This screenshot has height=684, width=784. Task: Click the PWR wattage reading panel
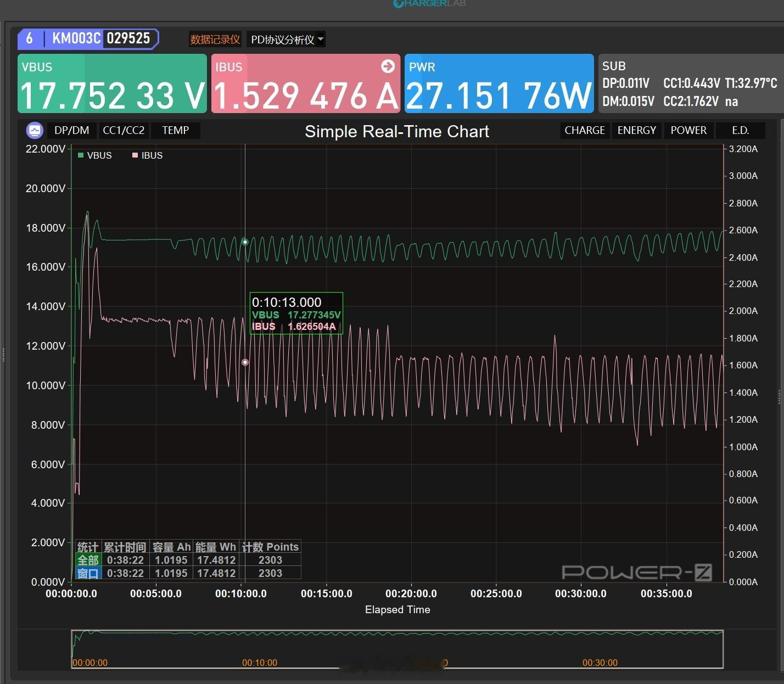(x=499, y=83)
